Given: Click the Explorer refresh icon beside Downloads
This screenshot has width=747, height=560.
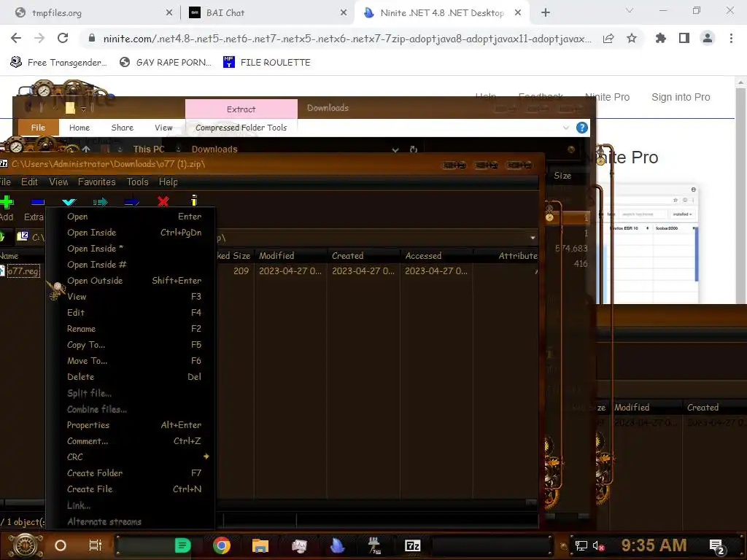Looking at the screenshot, I should pyautogui.click(x=414, y=149).
